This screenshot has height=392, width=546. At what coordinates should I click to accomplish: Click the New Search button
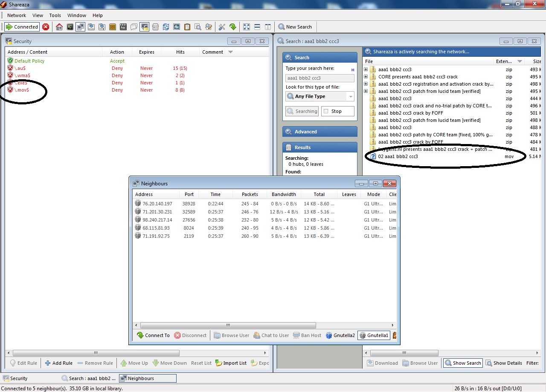295,27
